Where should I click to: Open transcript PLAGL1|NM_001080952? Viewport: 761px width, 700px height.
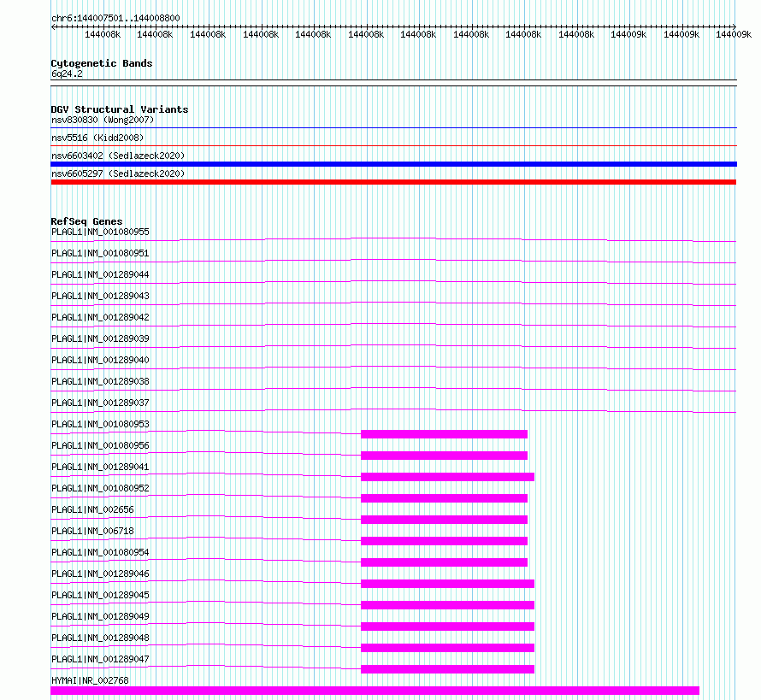pos(100,488)
